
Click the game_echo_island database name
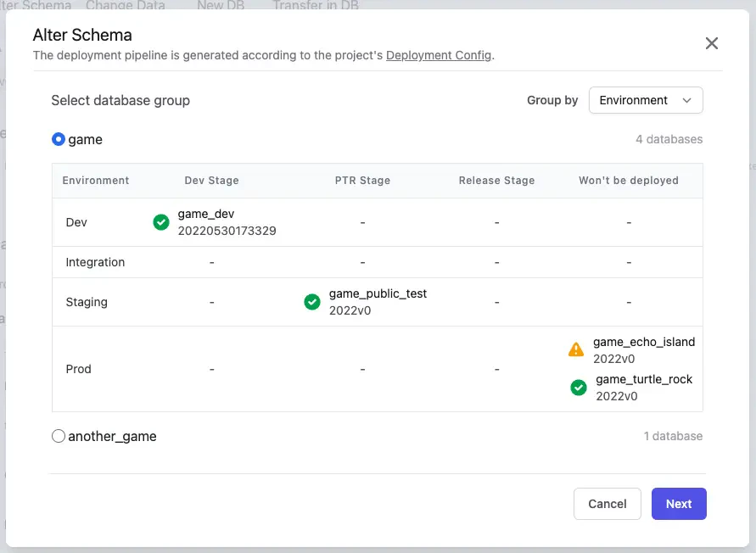(644, 343)
